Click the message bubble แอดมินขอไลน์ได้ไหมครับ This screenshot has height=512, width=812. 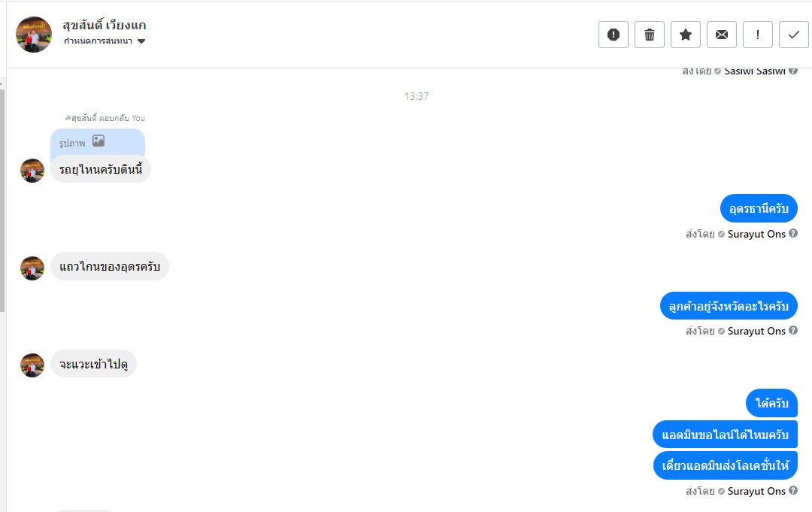(725, 435)
